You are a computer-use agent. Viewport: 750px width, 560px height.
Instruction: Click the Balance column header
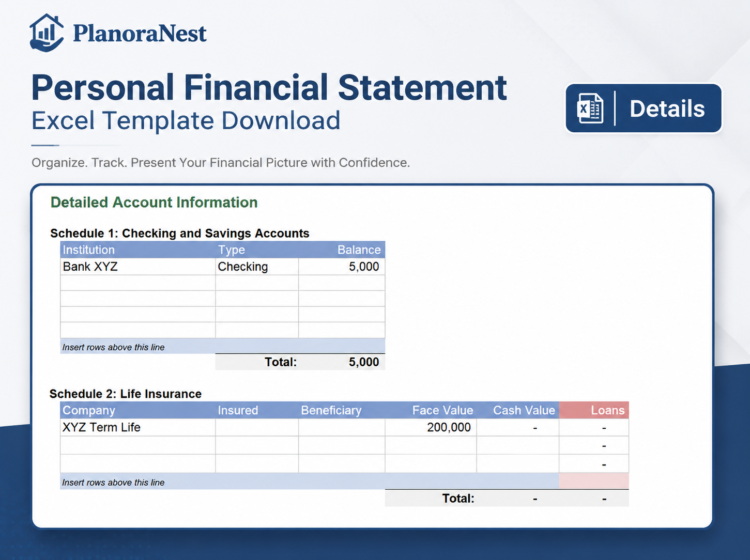click(342, 250)
